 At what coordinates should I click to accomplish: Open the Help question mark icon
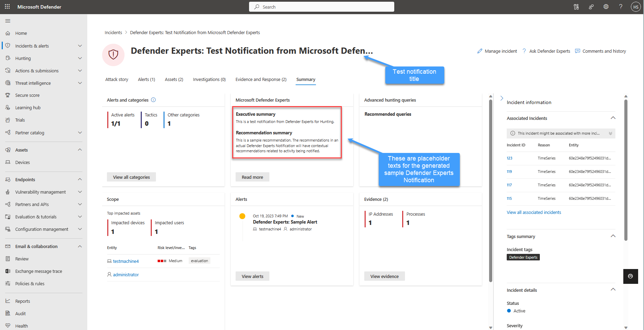[621, 7]
